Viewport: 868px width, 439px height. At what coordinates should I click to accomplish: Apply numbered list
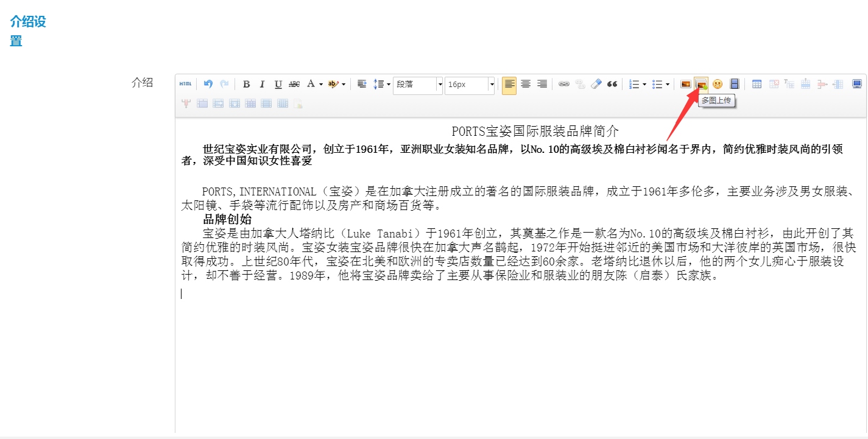634,84
